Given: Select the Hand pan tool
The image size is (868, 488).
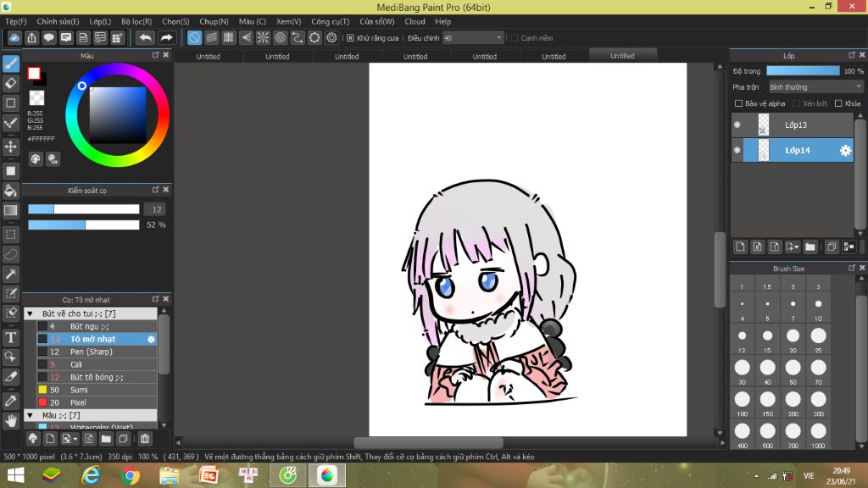Looking at the screenshot, I should point(11,420).
